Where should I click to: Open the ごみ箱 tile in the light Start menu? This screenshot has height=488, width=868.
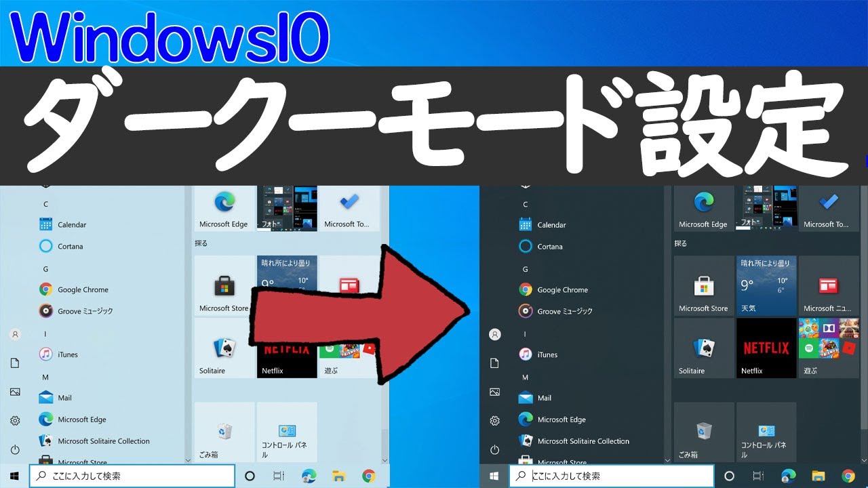tap(224, 432)
